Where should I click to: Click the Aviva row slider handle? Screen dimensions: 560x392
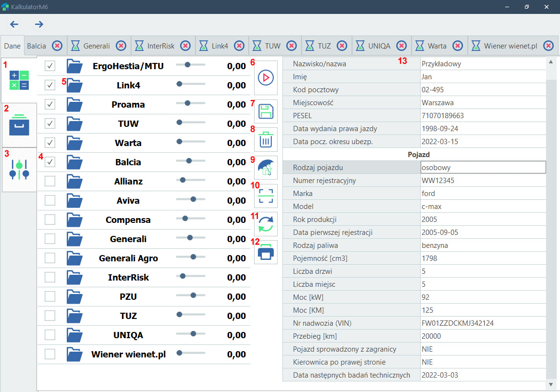pyautogui.click(x=193, y=199)
